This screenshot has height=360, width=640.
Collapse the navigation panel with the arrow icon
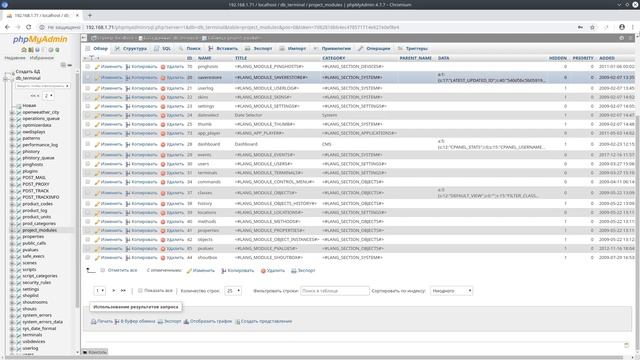tap(84, 38)
